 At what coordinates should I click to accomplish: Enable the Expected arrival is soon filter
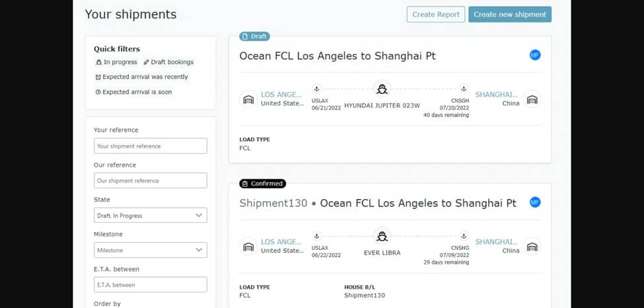(133, 92)
